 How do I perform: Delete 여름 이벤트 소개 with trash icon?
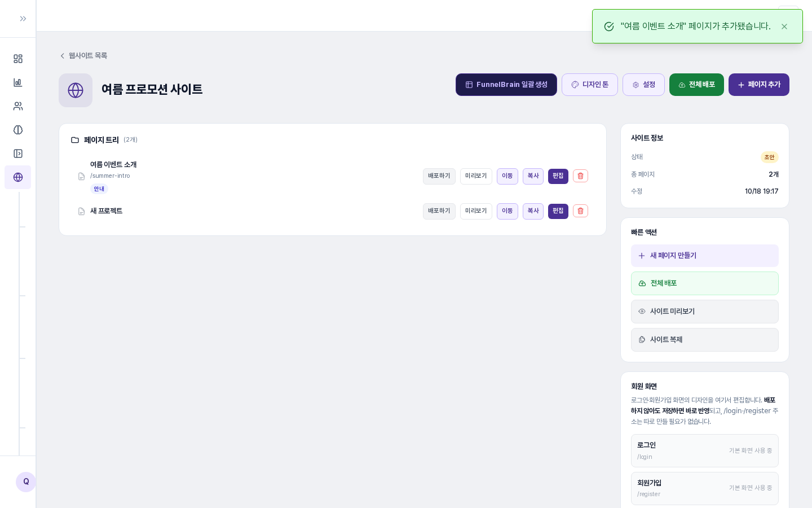pos(580,176)
